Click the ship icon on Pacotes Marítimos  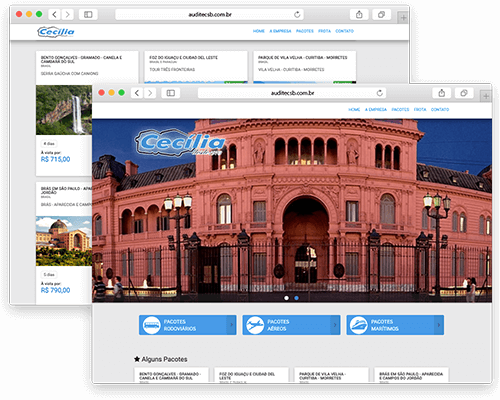[359, 325]
